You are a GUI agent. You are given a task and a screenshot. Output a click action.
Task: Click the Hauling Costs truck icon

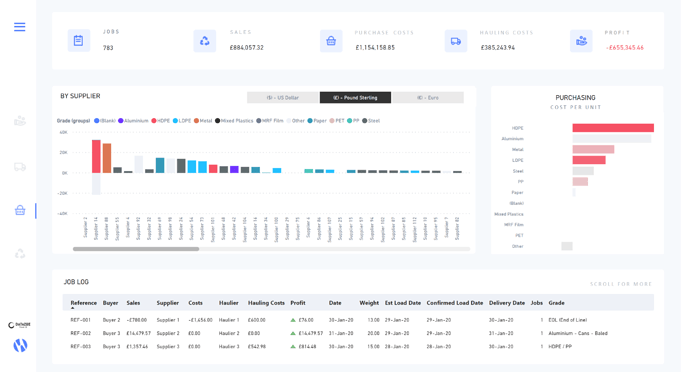click(455, 41)
